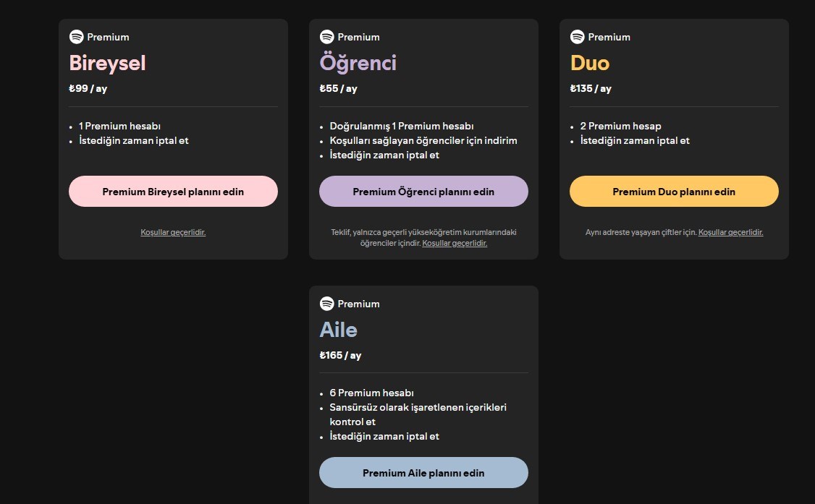Select the Bireysel plan heading

pos(107,63)
